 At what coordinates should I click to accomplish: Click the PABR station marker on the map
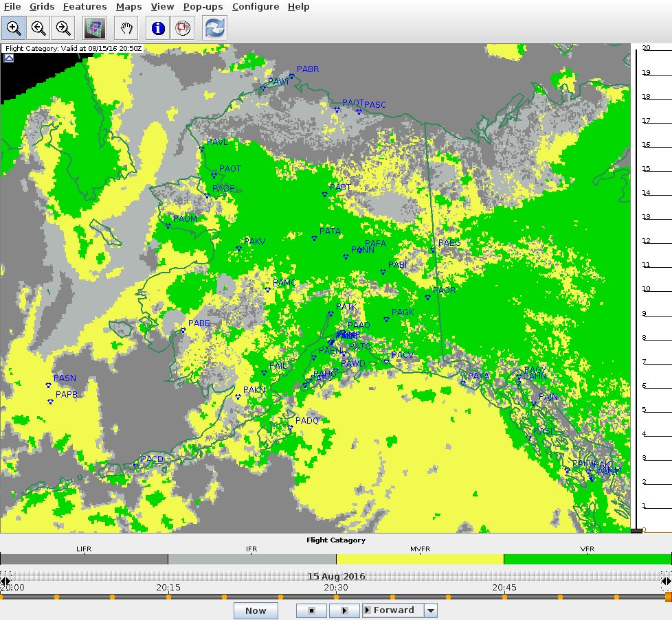click(x=291, y=76)
